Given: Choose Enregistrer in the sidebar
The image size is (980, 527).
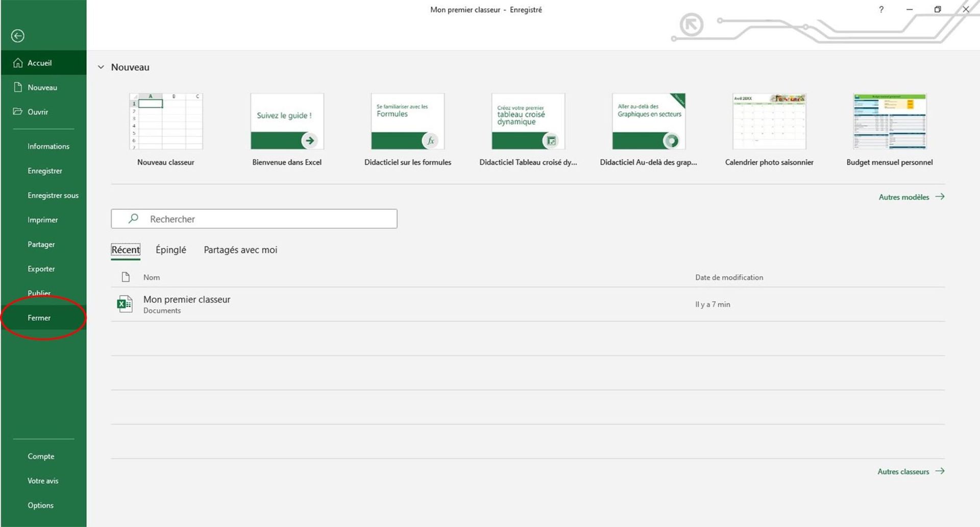Looking at the screenshot, I should tap(43, 171).
